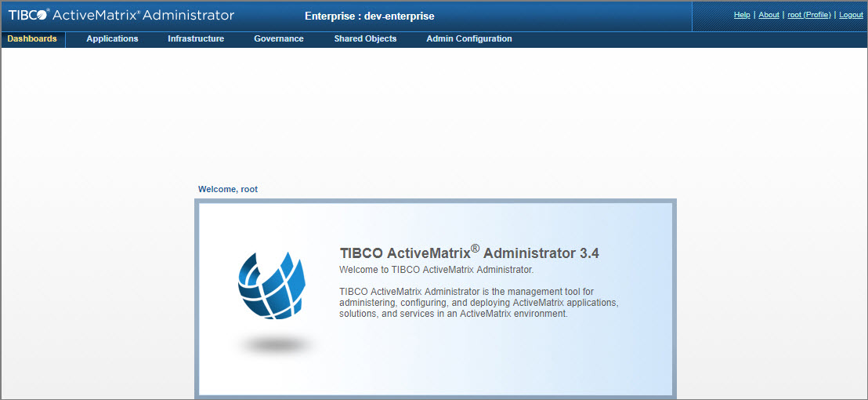Click the TIBCO ActiveMatrix Administrator logo
Image resolution: width=868 pixels, height=400 pixels.
pyautogui.click(x=121, y=15)
